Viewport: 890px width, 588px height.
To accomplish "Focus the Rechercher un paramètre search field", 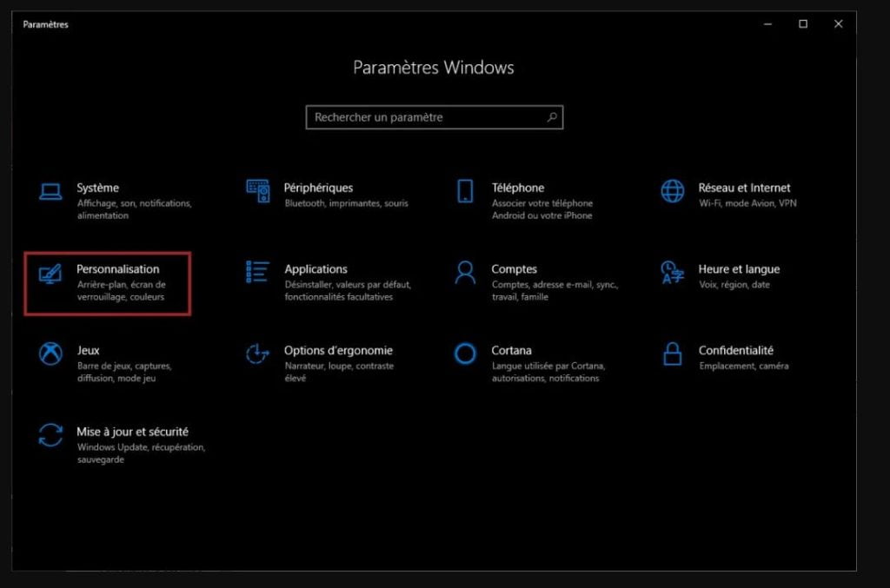I will click(x=435, y=117).
